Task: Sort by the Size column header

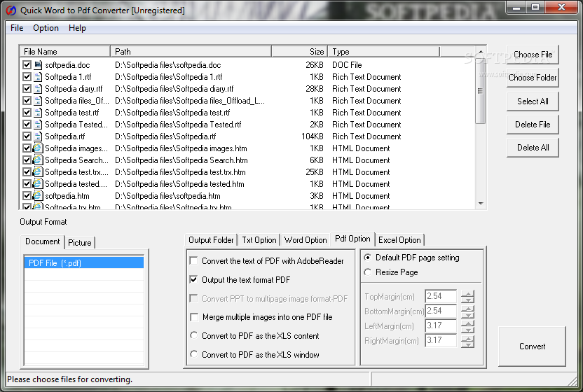Action: tap(300, 51)
